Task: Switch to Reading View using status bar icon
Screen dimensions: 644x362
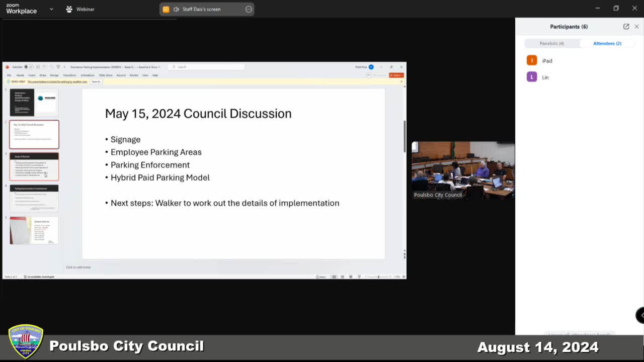Action: [x=351, y=276]
